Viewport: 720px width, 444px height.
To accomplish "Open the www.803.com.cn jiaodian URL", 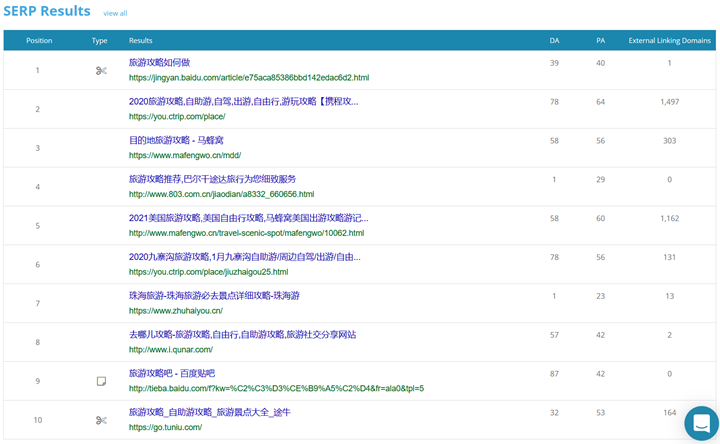I will coord(221,194).
